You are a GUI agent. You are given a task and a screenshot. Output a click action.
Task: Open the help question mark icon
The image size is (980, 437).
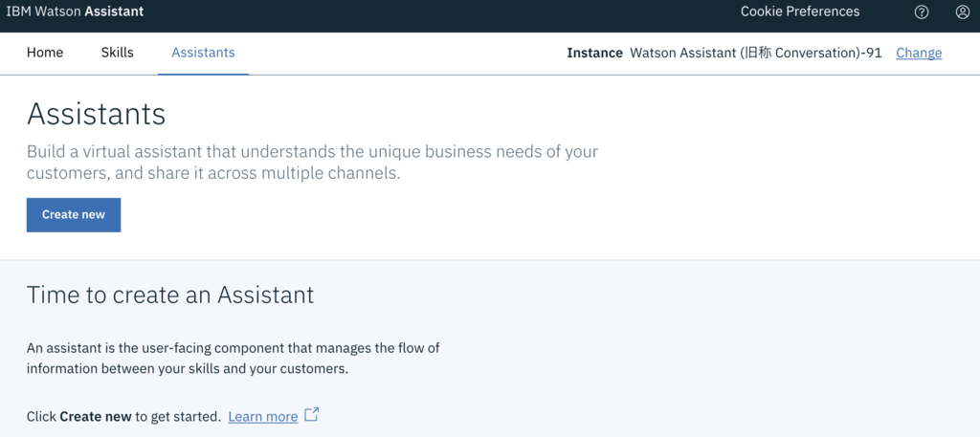[922, 12]
